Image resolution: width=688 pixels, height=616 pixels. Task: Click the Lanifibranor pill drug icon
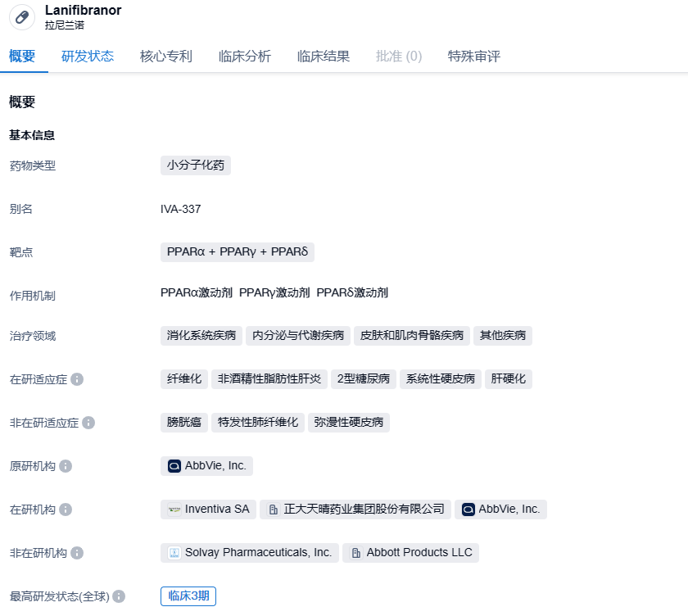click(22, 17)
